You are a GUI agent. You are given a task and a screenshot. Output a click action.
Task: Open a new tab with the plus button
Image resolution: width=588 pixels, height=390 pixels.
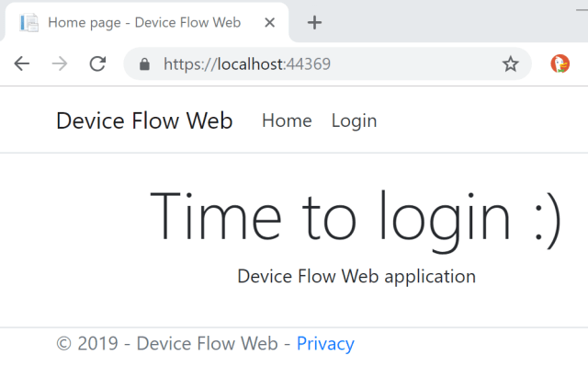pyautogui.click(x=314, y=22)
